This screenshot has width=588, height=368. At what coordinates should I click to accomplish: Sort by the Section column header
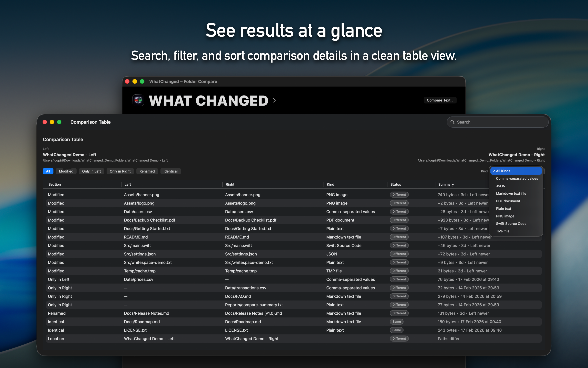(55, 184)
